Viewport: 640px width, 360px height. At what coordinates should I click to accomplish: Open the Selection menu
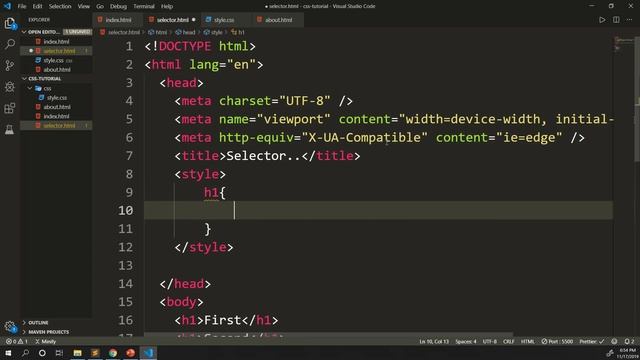(60, 6)
